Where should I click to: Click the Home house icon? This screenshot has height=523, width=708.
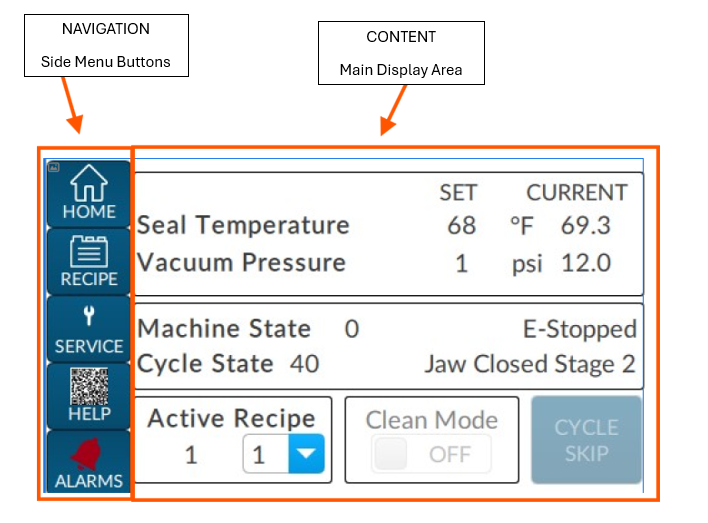[89, 184]
